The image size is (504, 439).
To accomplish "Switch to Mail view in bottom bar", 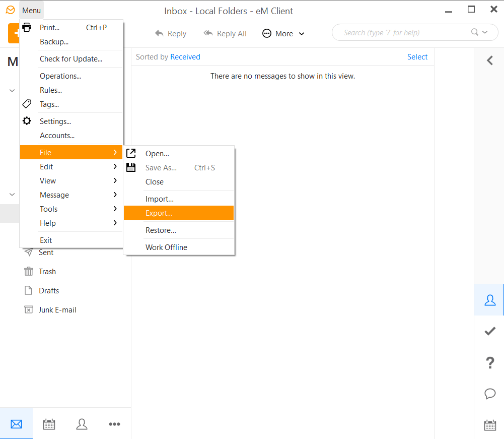I will (x=17, y=424).
